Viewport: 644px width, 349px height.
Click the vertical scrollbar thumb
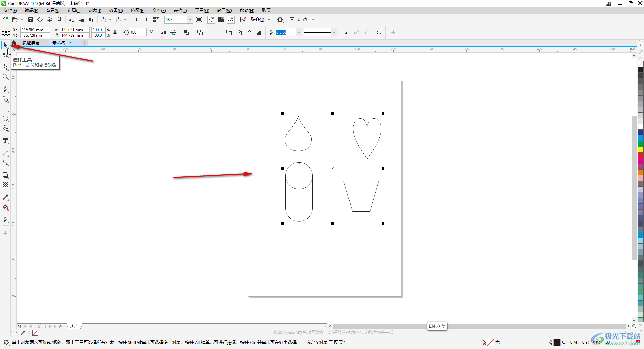pyautogui.click(x=634, y=188)
